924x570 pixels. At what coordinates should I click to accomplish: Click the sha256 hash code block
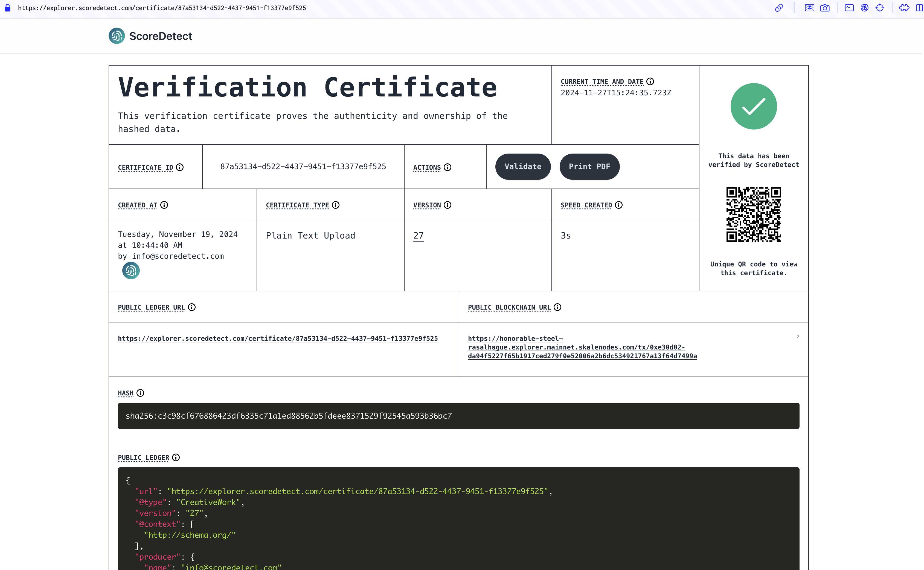click(458, 416)
